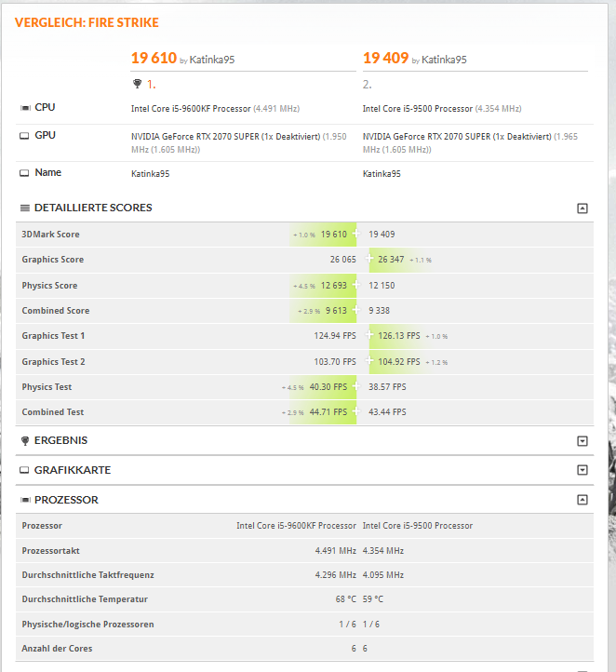616x672 pixels.
Task: Click the first RTX 2070 SUPER GPU entry
Action: (238, 142)
